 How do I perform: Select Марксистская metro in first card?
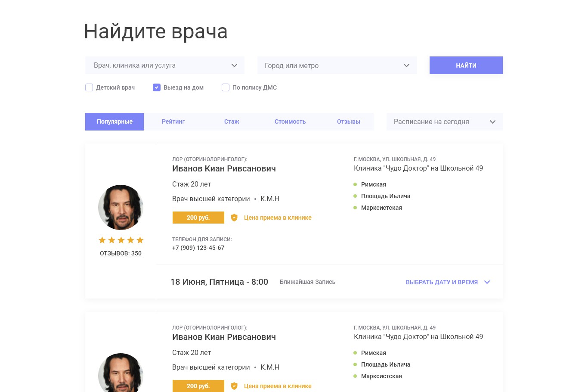coord(381,208)
